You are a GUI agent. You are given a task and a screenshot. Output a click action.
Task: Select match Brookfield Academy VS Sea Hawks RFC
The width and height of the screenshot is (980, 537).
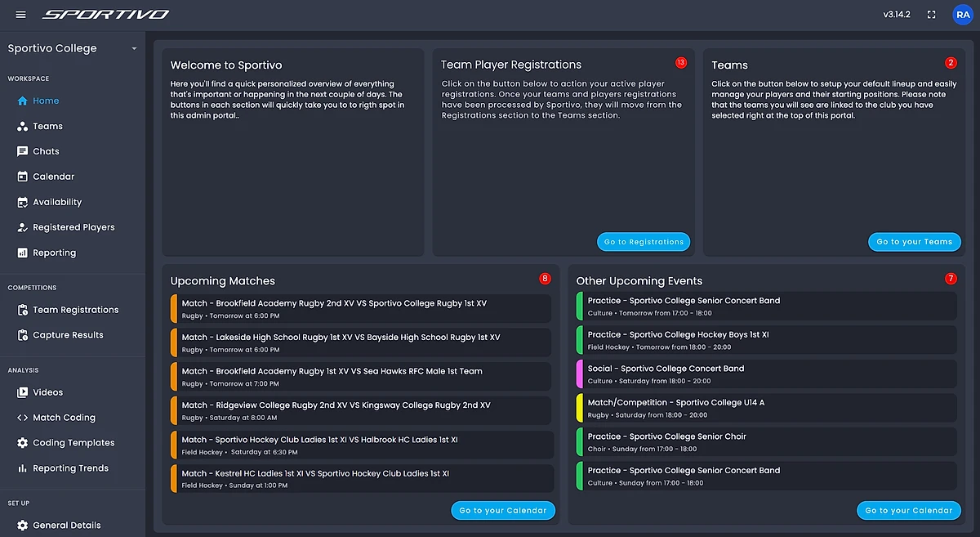point(361,377)
